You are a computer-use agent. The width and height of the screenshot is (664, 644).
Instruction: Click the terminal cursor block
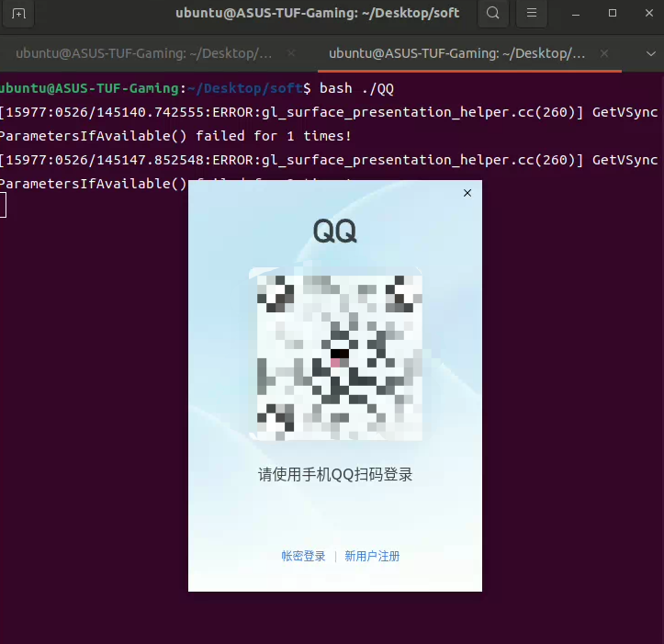[3, 205]
